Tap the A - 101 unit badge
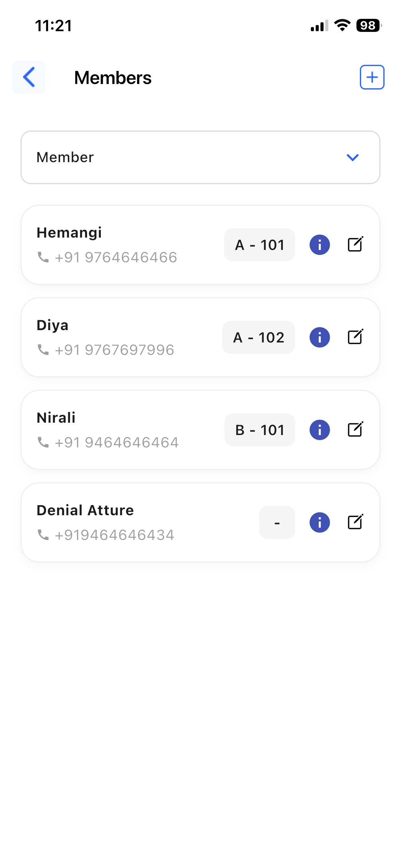 259,245
